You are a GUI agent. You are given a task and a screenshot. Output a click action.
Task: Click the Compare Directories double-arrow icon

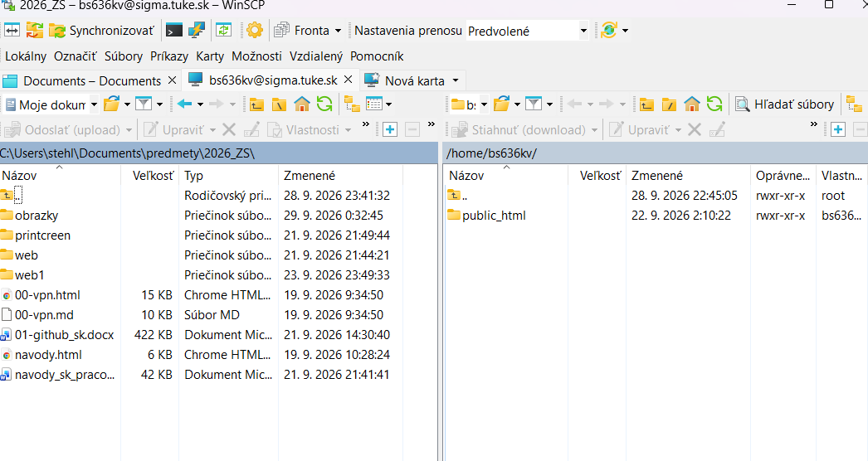(x=12, y=30)
